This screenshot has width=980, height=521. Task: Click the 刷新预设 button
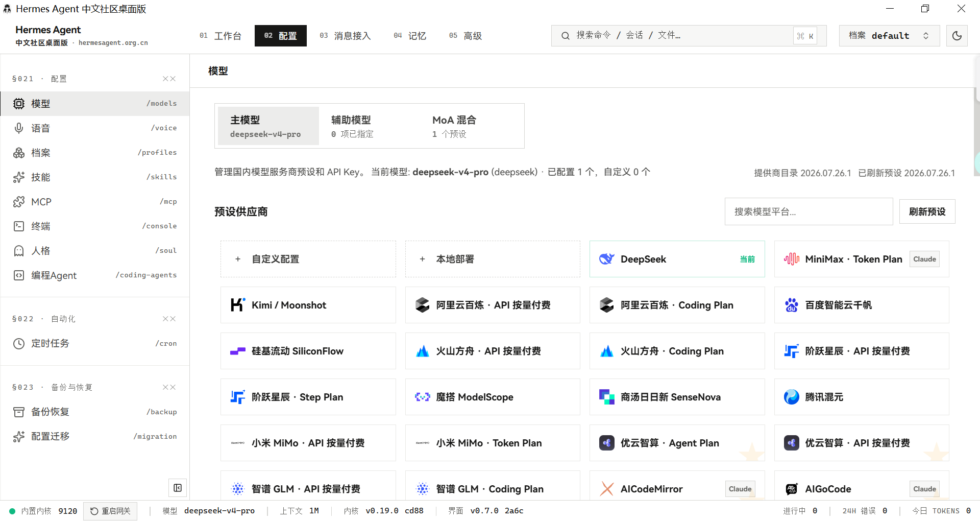pyautogui.click(x=927, y=211)
